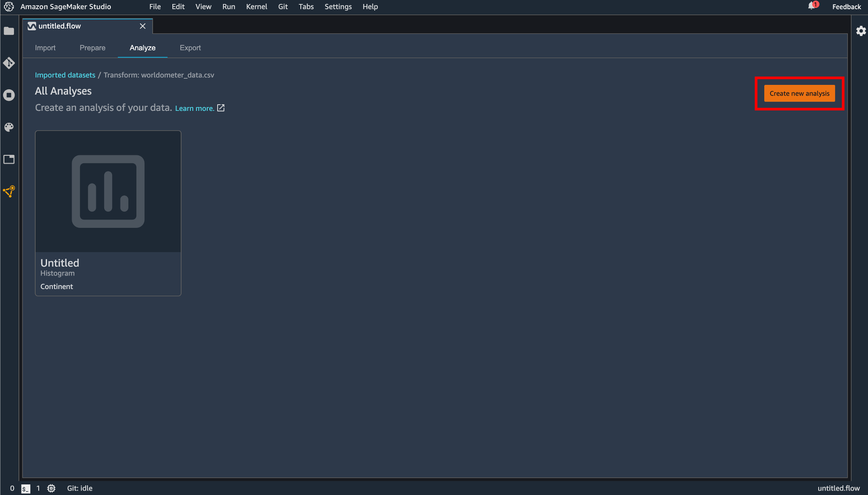Open running terminals and kernels icon
Image resolution: width=868 pixels, height=495 pixels.
9,95
